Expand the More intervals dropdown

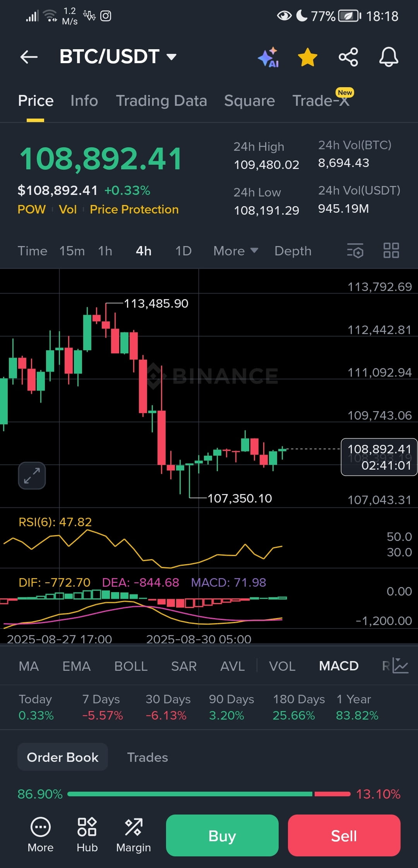click(236, 251)
